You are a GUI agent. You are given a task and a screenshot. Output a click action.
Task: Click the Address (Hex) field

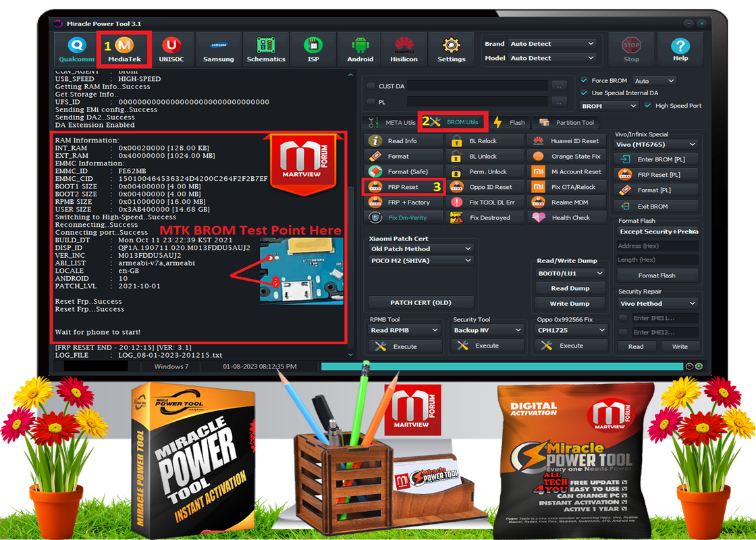coord(657,246)
